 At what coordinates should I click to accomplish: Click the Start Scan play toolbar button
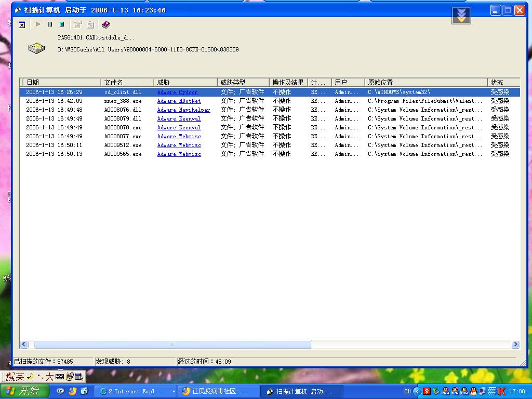coord(38,24)
